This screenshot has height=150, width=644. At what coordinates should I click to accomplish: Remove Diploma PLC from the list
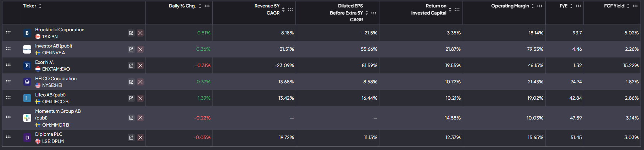click(140, 138)
